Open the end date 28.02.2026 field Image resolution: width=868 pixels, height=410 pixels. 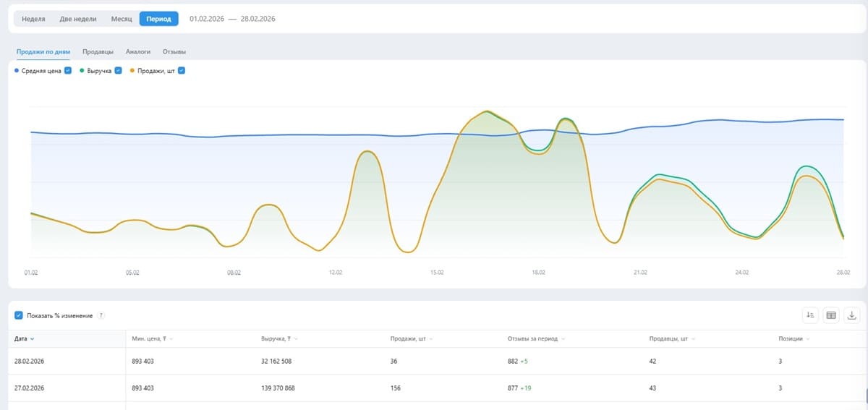tap(258, 19)
